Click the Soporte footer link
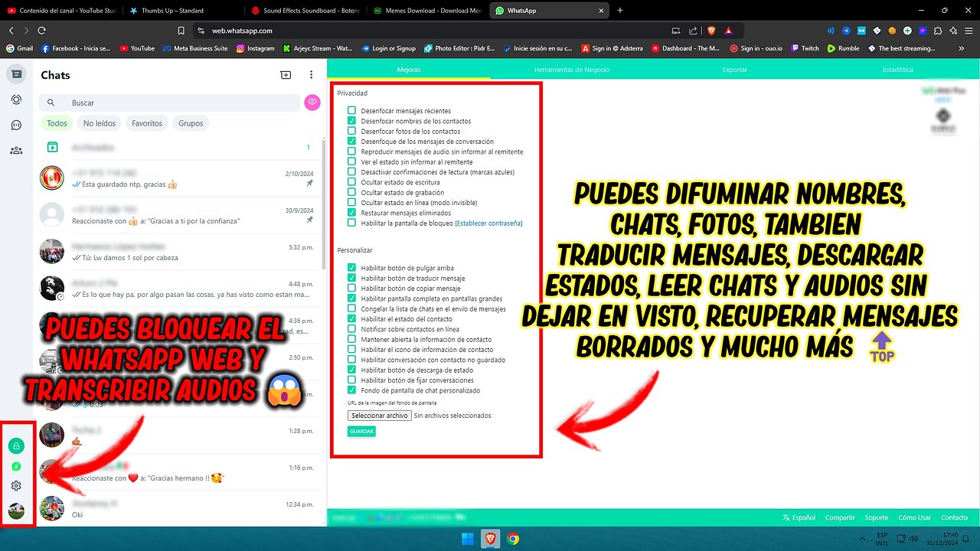Viewport: 980px width, 551px height. pyautogui.click(x=877, y=518)
